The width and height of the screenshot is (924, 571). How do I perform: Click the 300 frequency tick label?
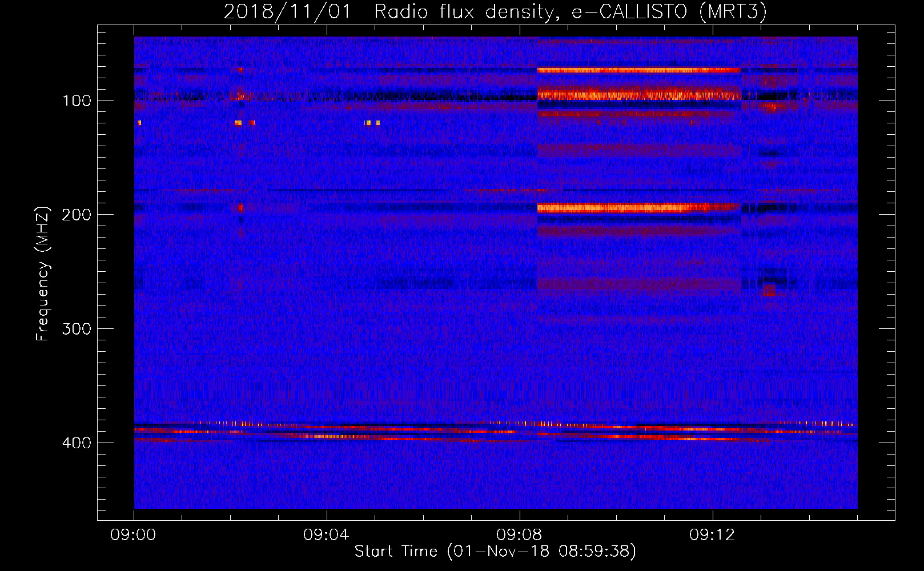[77, 329]
